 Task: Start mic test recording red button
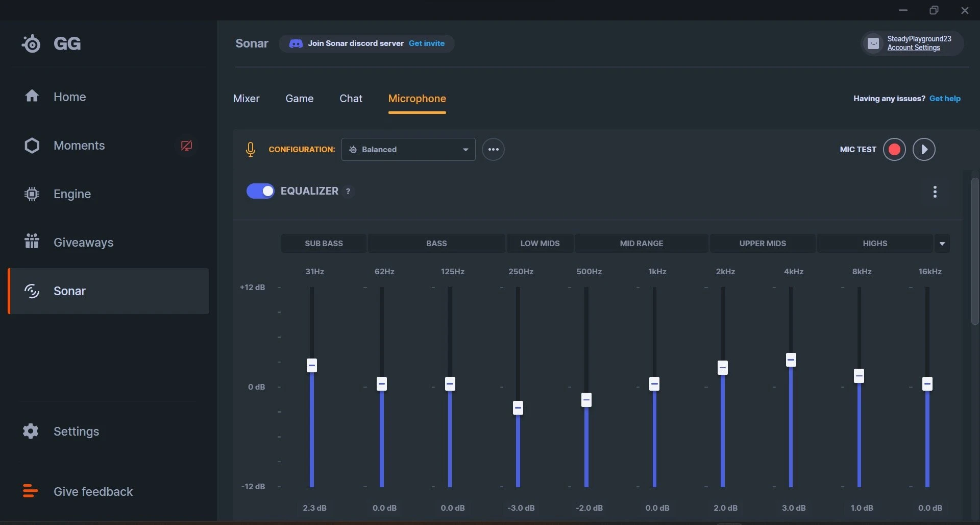tap(894, 150)
